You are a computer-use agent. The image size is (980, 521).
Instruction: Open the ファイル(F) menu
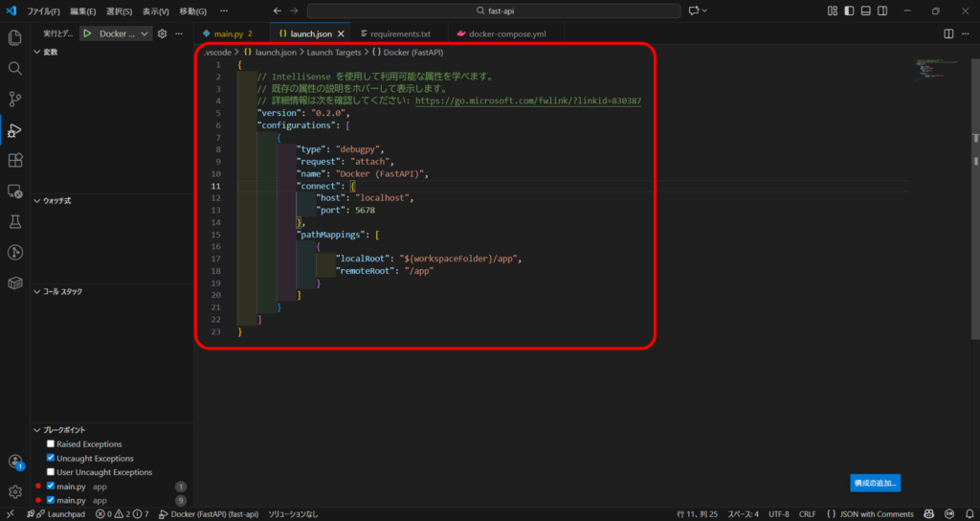pyautogui.click(x=43, y=11)
